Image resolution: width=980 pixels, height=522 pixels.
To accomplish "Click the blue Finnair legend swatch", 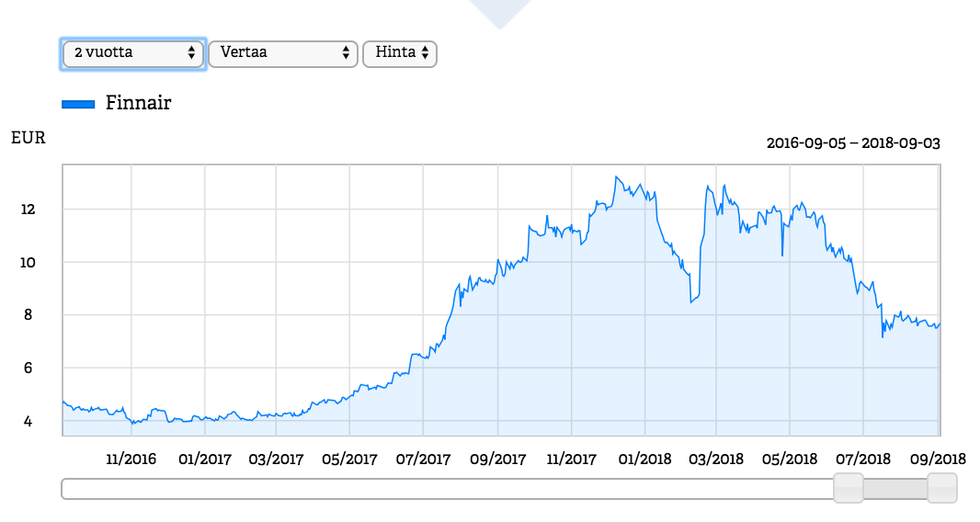I will click(78, 104).
